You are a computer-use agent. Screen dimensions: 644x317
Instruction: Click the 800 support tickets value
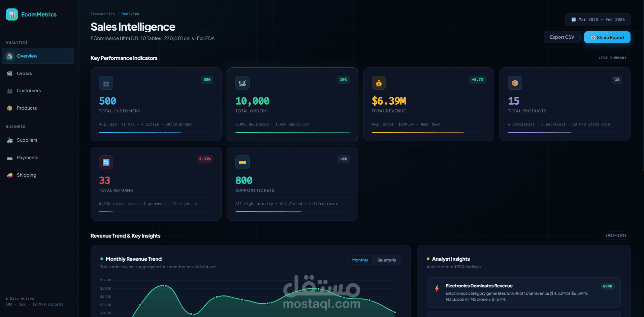[244, 180]
